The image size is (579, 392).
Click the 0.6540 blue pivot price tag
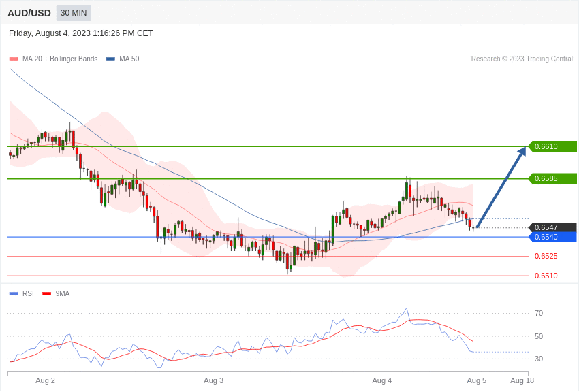(x=552, y=237)
